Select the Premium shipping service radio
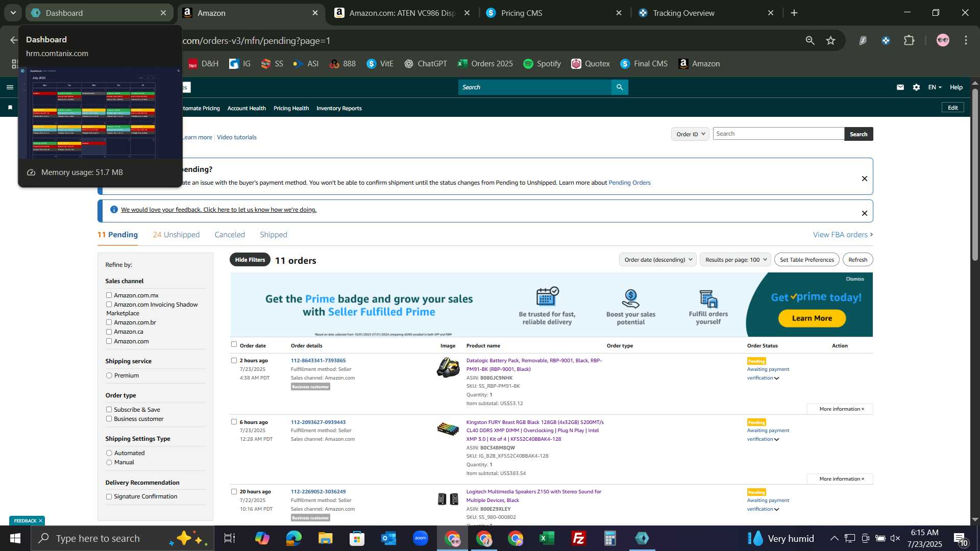The height and width of the screenshot is (551, 980). point(109,375)
